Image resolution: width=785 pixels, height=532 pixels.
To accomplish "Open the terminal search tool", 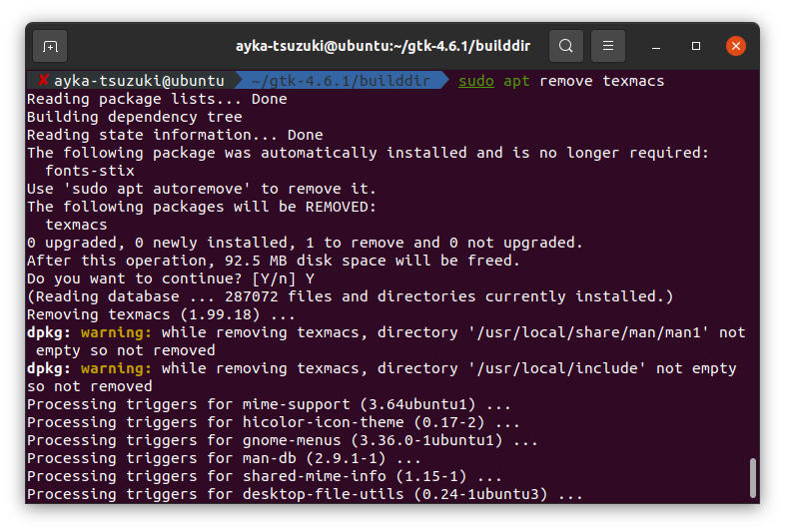I will (565, 46).
